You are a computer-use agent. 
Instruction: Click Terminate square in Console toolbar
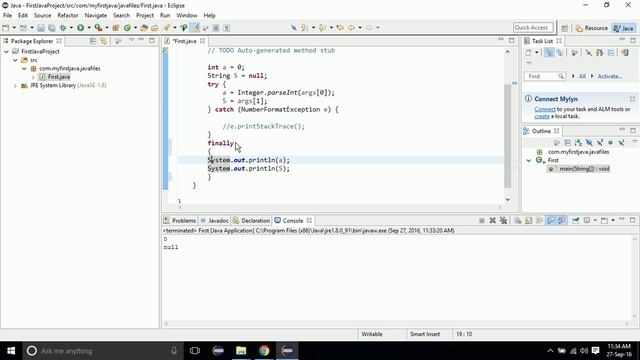click(x=482, y=220)
